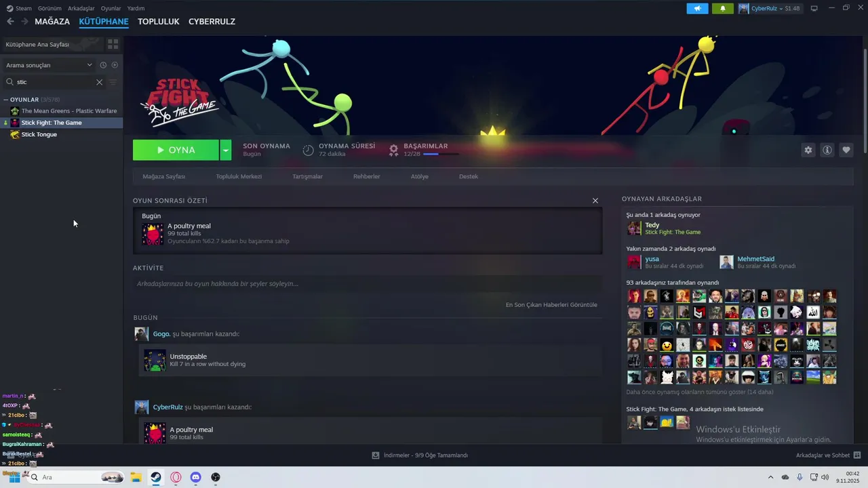Add Stick Fight to favorites heart

[x=846, y=150]
